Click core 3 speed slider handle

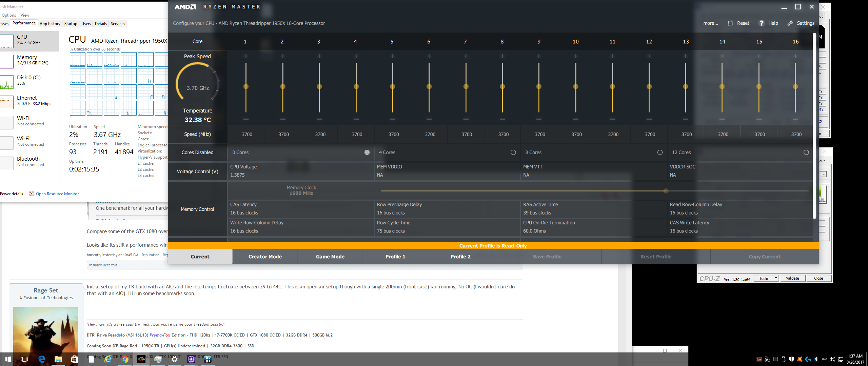[x=319, y=86]
